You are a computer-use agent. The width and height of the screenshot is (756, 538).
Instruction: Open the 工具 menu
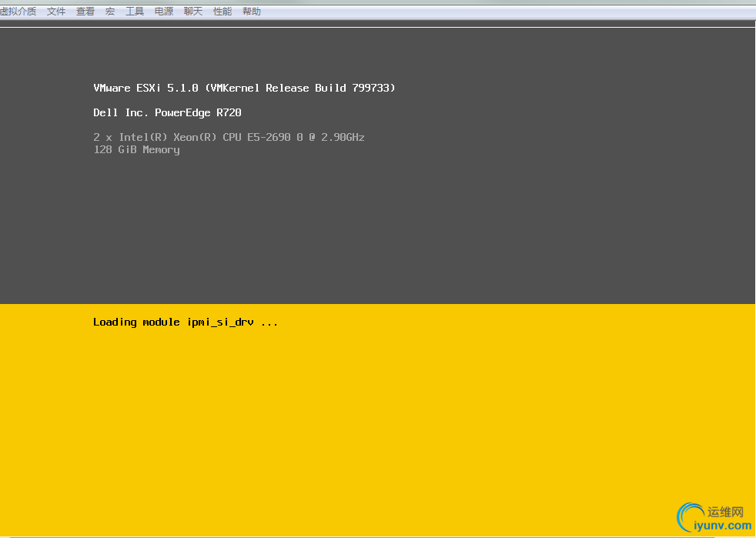[135, 11]
